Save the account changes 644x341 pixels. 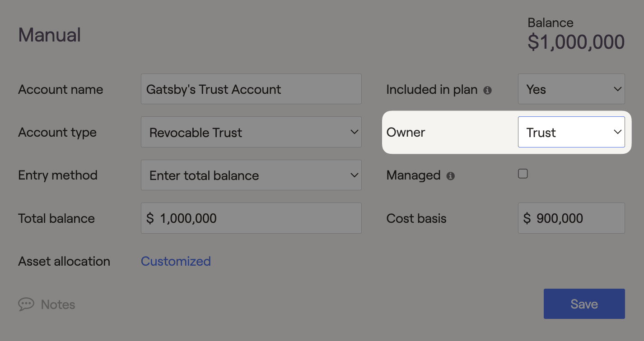(584, 304)
